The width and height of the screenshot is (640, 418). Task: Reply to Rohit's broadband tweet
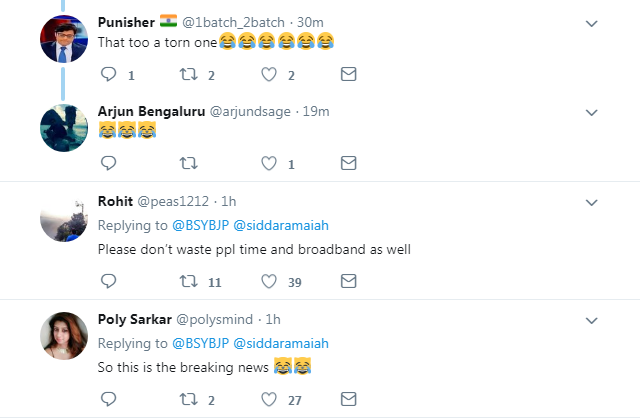[108, 282]
